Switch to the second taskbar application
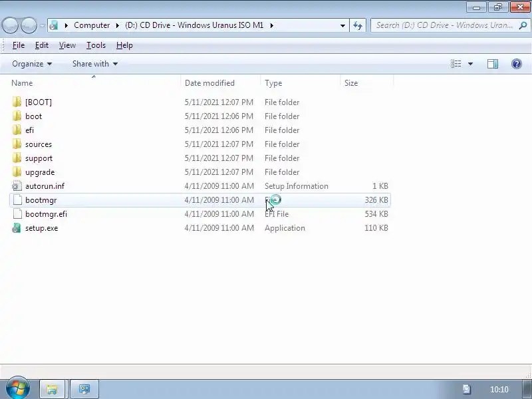Viewport: 532px width, 399px height. 84,389
